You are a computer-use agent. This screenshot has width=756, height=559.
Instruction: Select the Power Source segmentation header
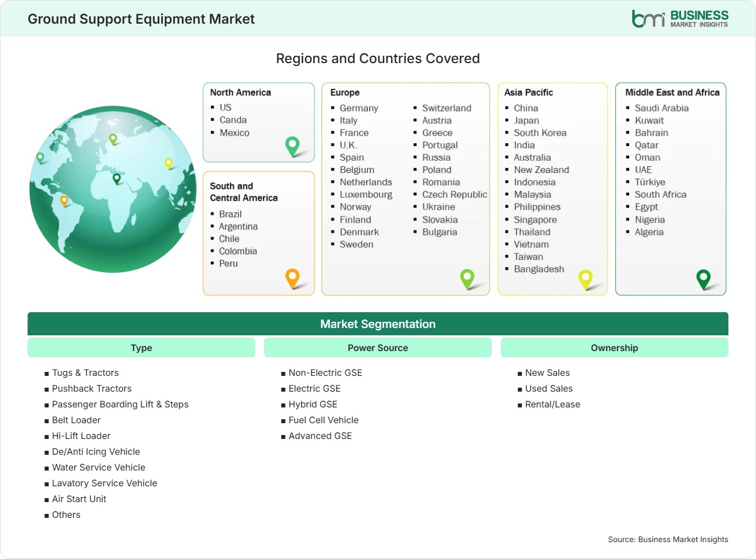378,348
